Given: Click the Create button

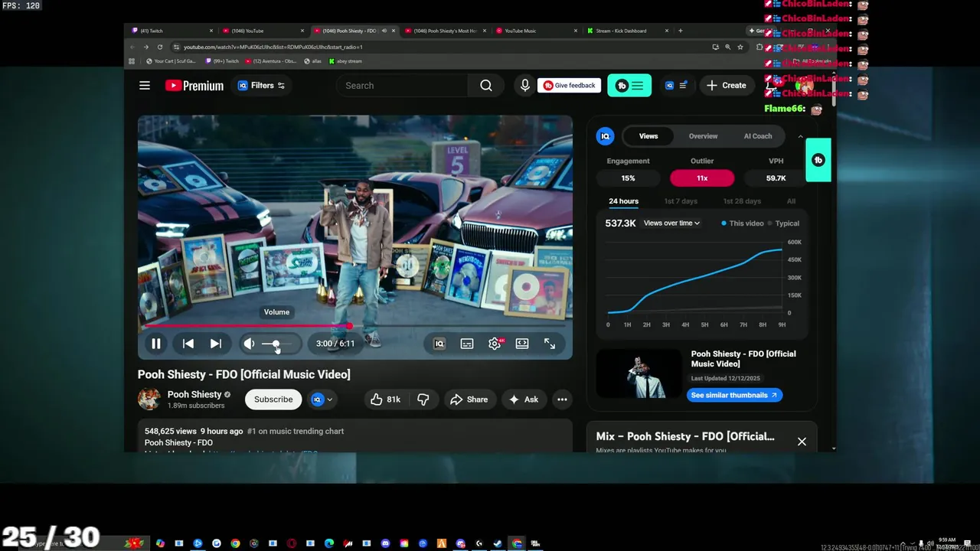Looking at the screenshot, I should 727,86.
